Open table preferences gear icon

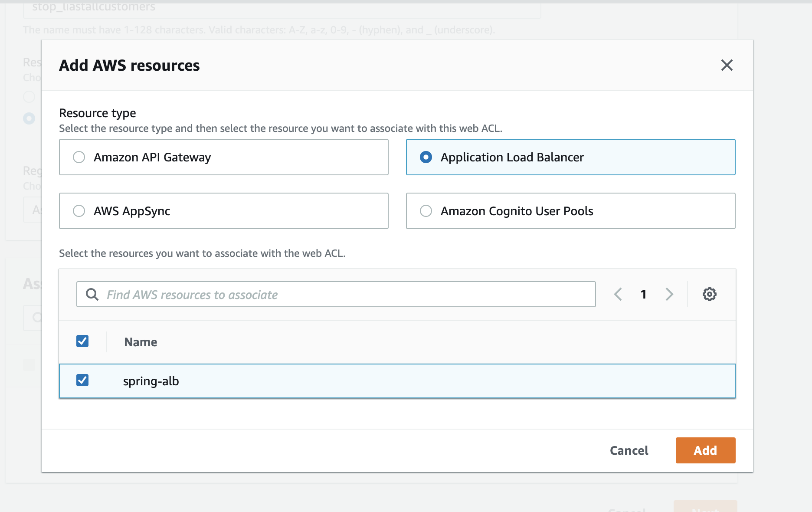709,294
